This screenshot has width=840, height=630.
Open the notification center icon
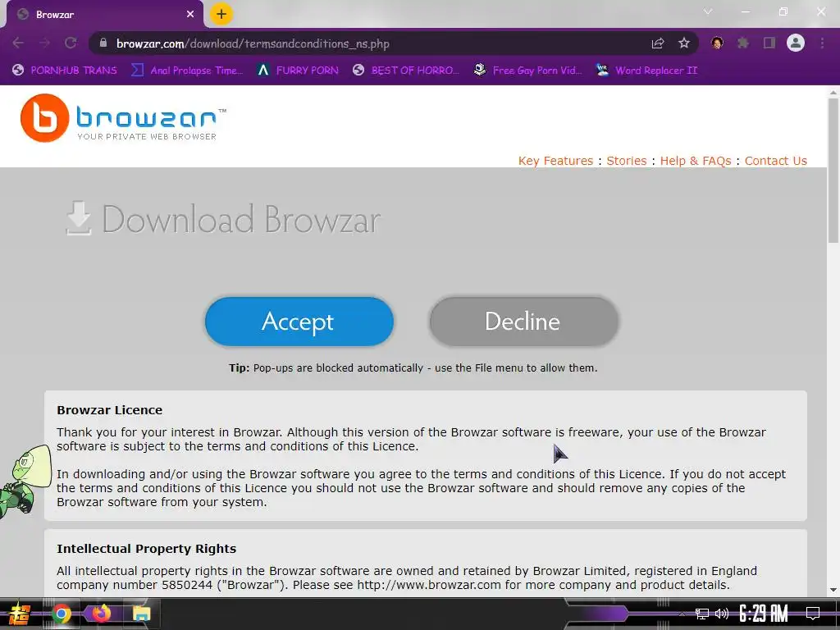coord(813,614)
